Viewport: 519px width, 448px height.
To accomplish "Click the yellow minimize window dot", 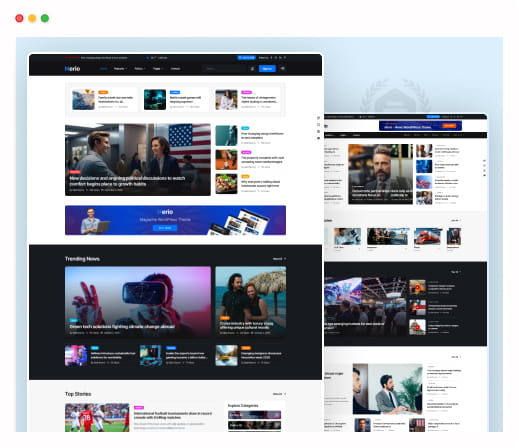I will (32, 18).
